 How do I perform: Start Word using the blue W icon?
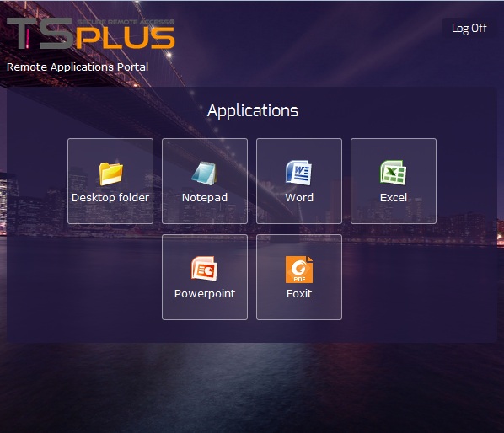pyautogui.click(x=299, y=173)
